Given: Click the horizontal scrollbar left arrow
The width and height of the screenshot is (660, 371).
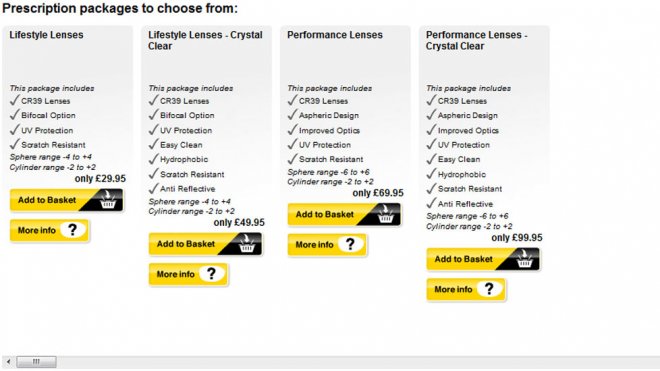Looking at the screenshot, I should [x=8, y=362].
